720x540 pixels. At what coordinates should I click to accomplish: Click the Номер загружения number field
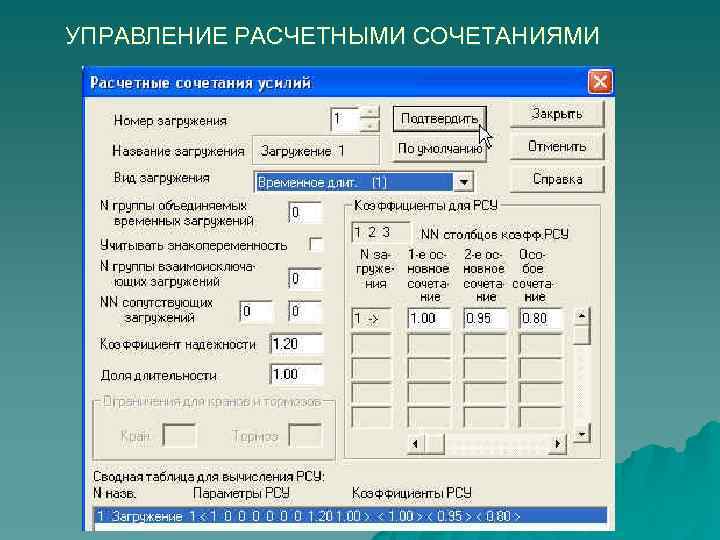(x=345, y=119)
